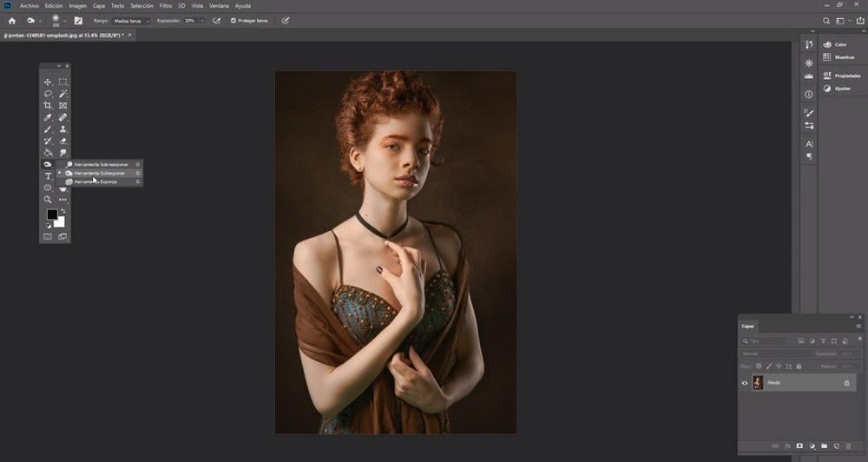This screenshot has width=868, height=462.
Task: Open the Propiedades panel button
Action: pos(842,76)
